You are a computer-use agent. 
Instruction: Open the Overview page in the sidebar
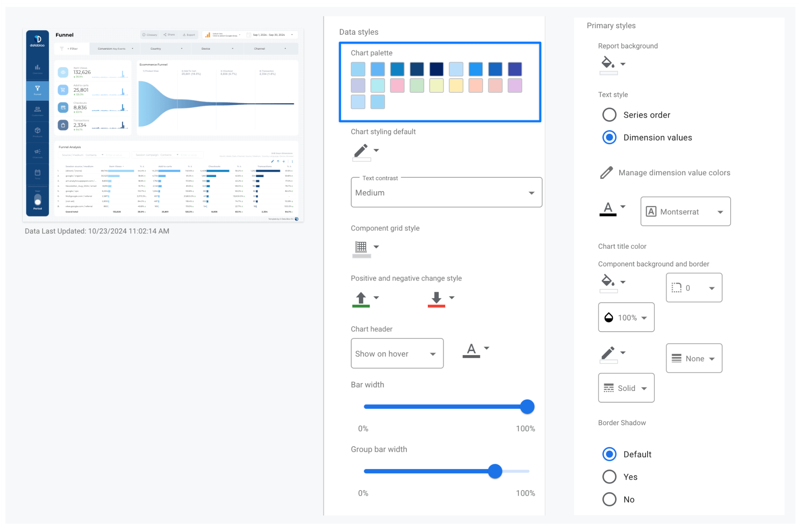tap(37, 68)
